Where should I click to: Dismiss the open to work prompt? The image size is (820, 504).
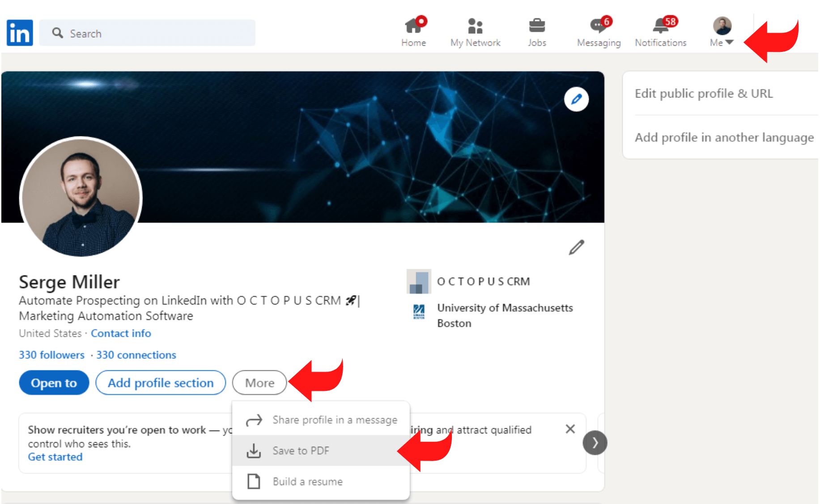[570, 429]
